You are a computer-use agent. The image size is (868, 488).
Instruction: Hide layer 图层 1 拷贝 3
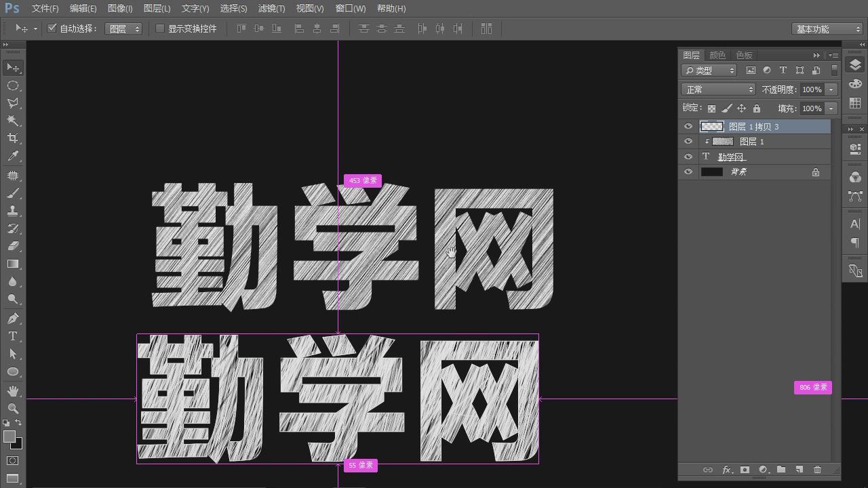[x=688, y=127]
